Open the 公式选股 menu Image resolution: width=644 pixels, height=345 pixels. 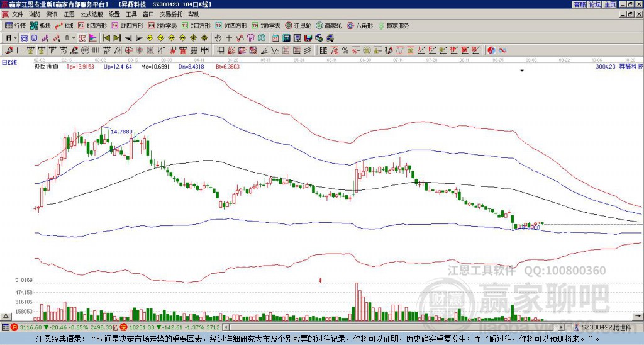92,14
